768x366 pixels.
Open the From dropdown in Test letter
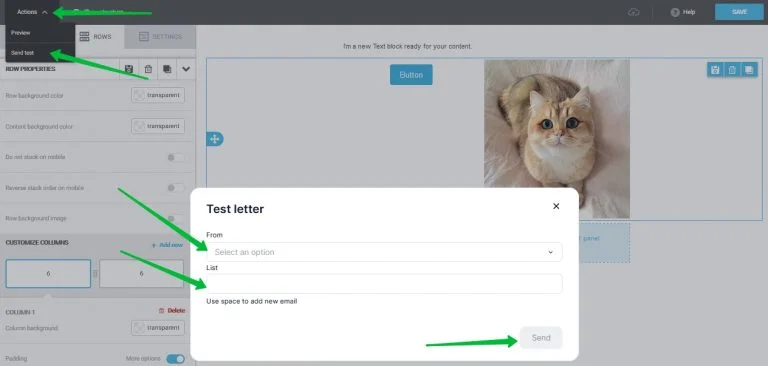(384, 252)
